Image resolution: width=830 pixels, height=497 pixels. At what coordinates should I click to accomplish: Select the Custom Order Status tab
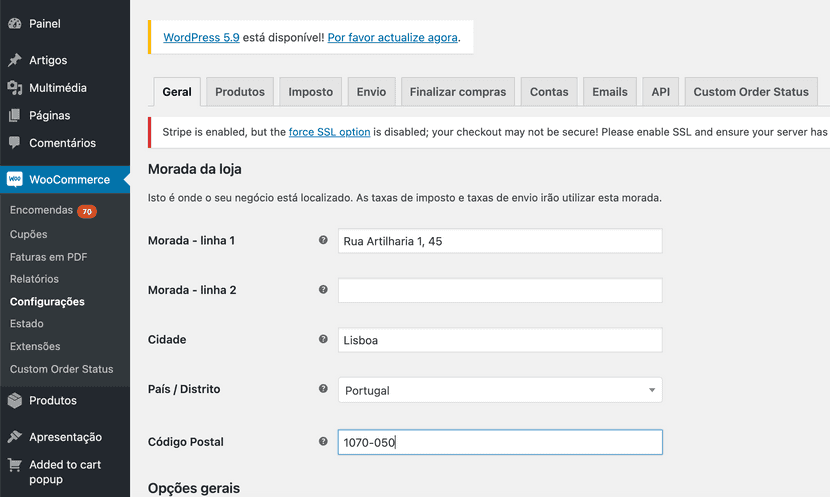[x=751, y=92]
